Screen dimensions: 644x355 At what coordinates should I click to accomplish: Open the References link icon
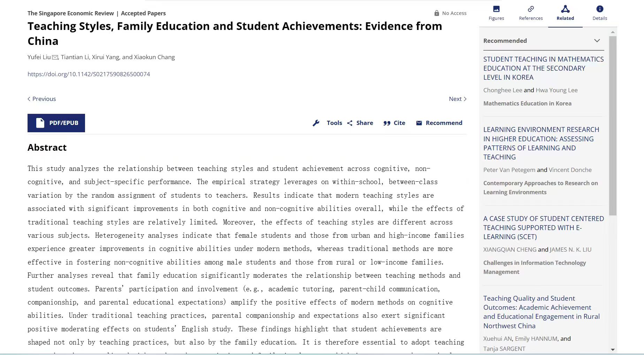click(531, 9)
